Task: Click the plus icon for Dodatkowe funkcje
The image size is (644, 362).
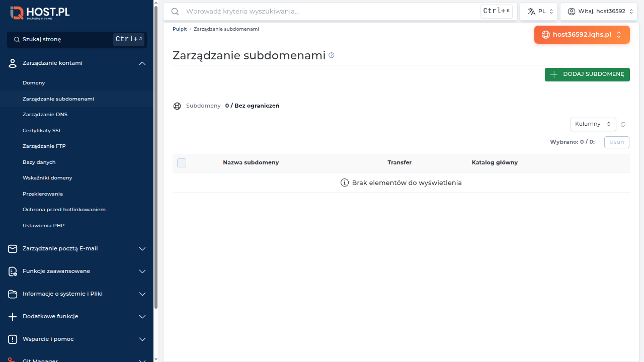Action: [13, 317]
